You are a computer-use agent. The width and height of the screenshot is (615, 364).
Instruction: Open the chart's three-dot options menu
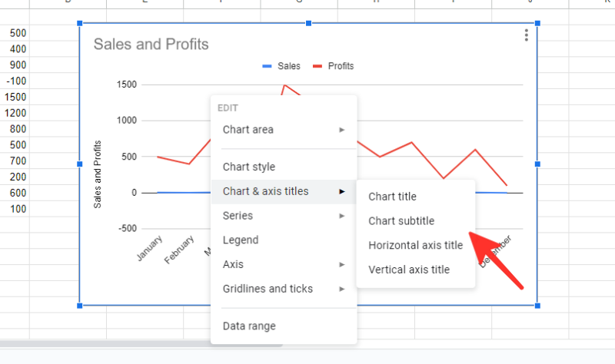tap(526, 35)
